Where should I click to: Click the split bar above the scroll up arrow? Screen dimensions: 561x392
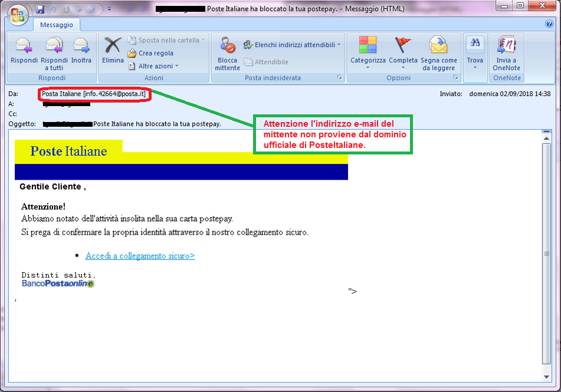(546, 131)
